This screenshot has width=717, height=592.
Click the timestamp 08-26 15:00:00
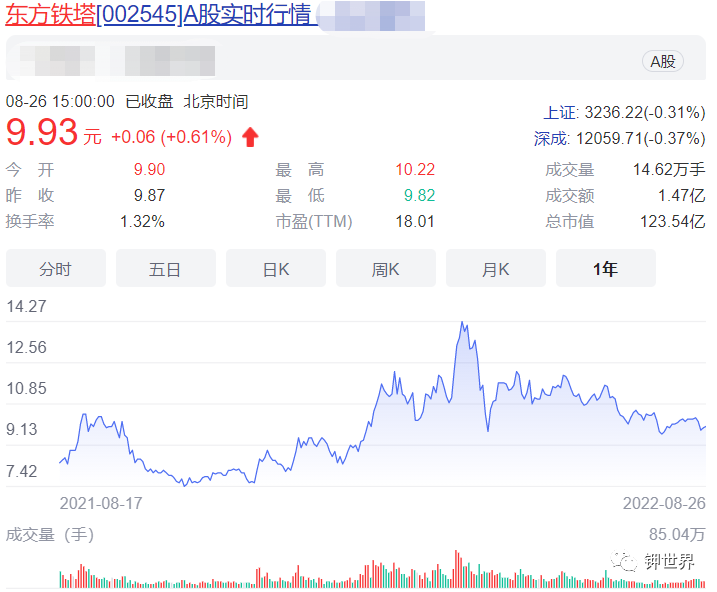pyautogui.click(x=60, y=101)
